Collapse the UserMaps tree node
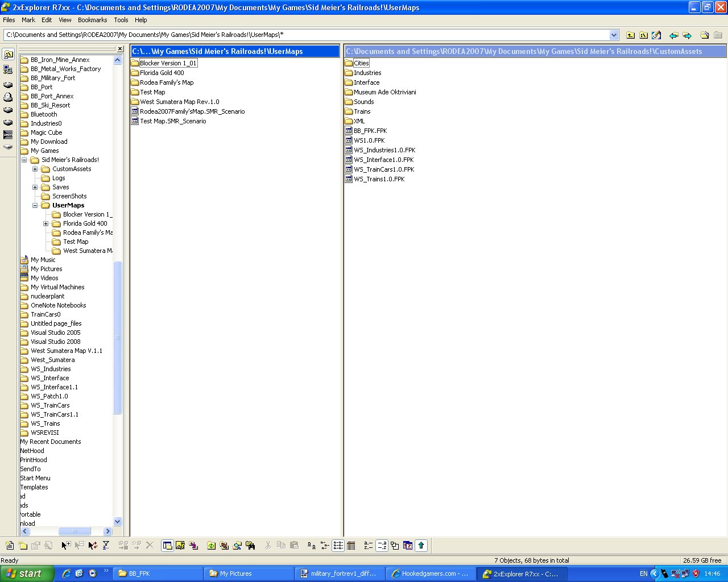This screenshot has height=582, width=728. click(x=35, y=205)
